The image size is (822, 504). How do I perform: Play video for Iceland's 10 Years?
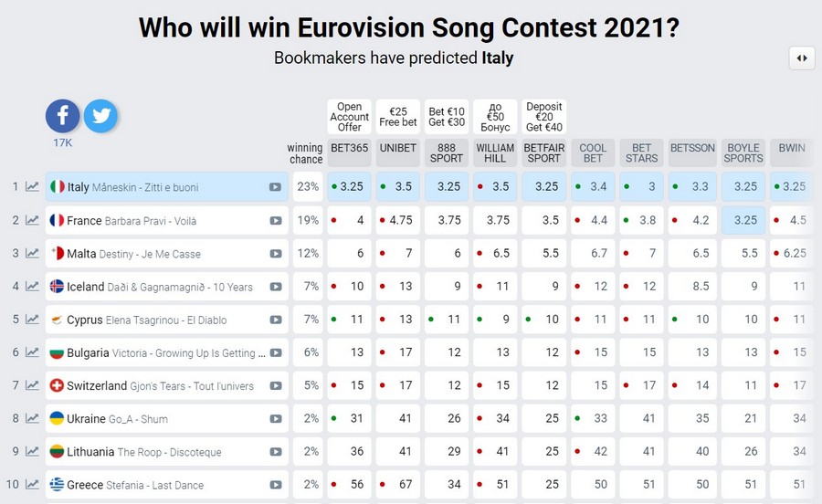(x=275, y=287)
